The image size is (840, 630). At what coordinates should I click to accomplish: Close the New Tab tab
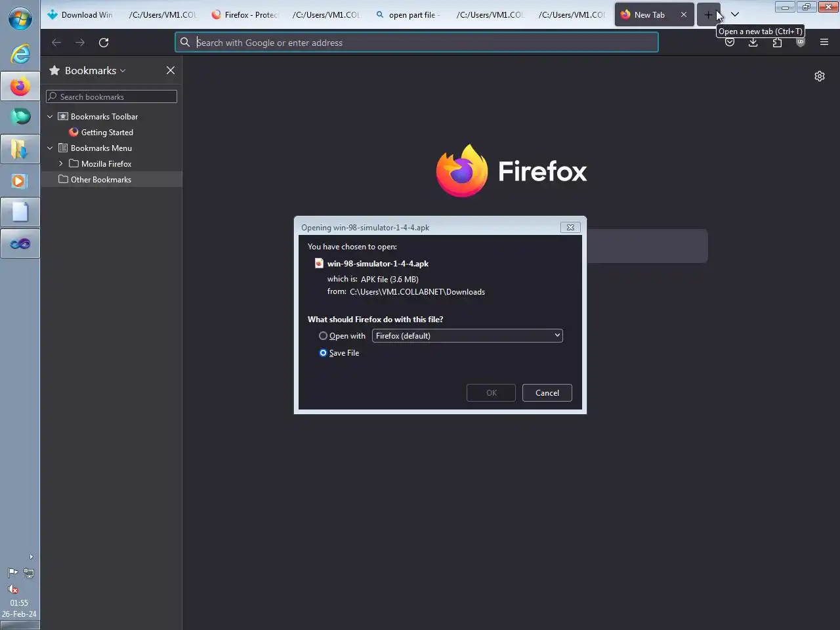(684, 14)
